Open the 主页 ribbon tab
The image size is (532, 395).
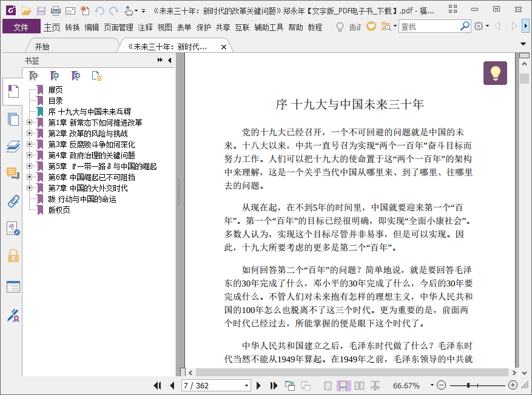52,27
